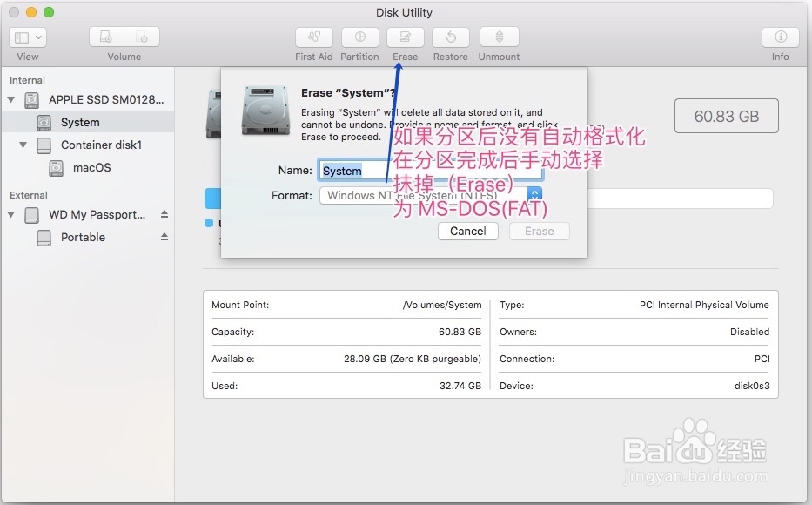Click the Restore toolbar icon
This screenshot has height=505, width=812.
coord(451,37)
